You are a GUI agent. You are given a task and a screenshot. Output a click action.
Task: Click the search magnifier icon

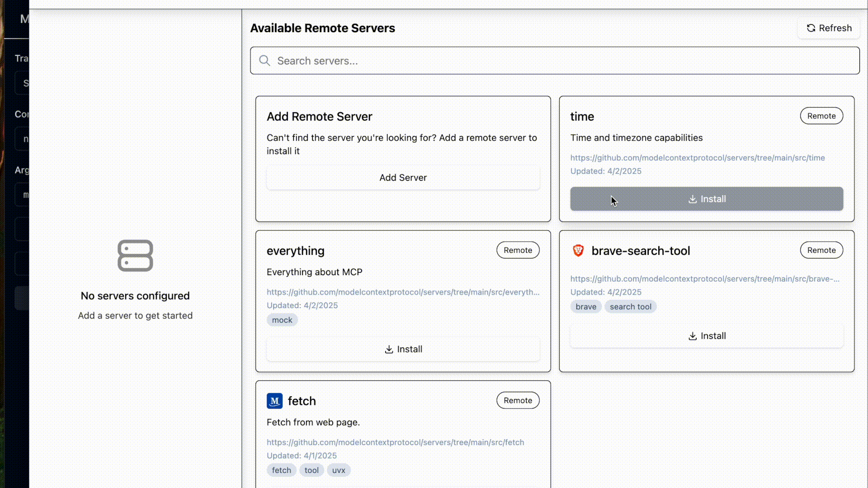[x=264, y=61]
